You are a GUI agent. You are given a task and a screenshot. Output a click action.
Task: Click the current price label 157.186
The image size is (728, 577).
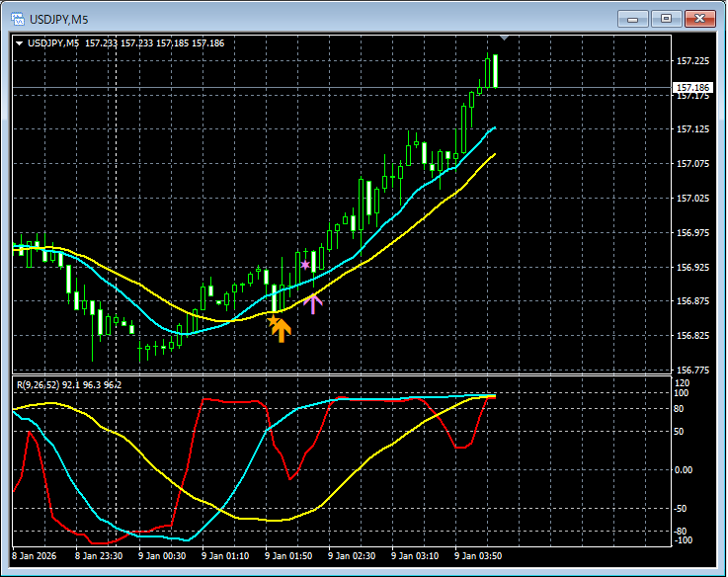[692, 87]
